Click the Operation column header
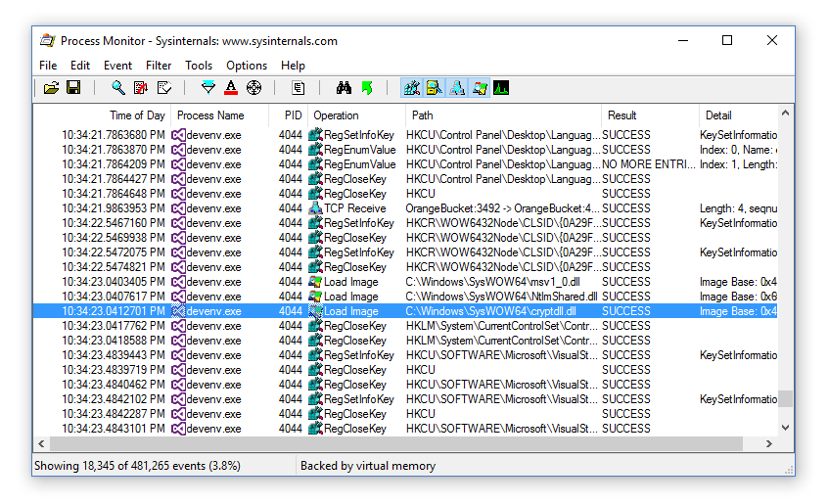The height and width of the screenshot is (504, 829). point(337,115)
